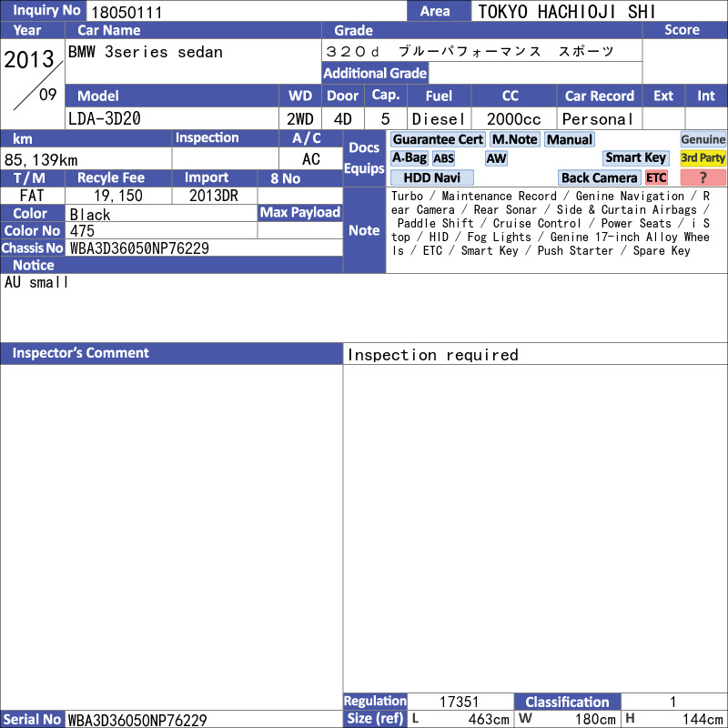Select the 4D door value
Screen dimensions: 728x728
(x=343, y=119)
